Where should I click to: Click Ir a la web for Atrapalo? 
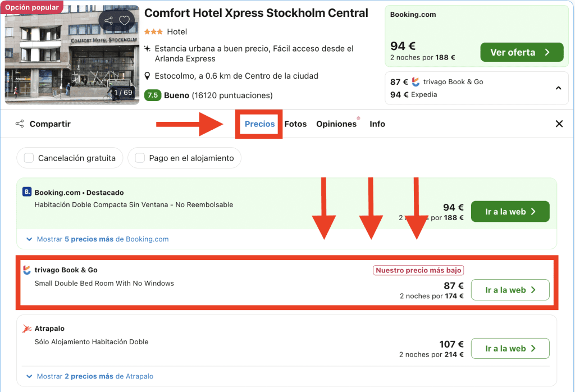pos(510,349)
